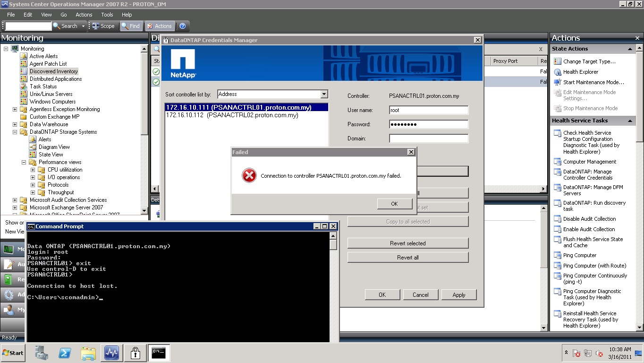Screen dimensions: 644x363
Task: Expand the Throughput folder
Action: [x=33, y=192]
